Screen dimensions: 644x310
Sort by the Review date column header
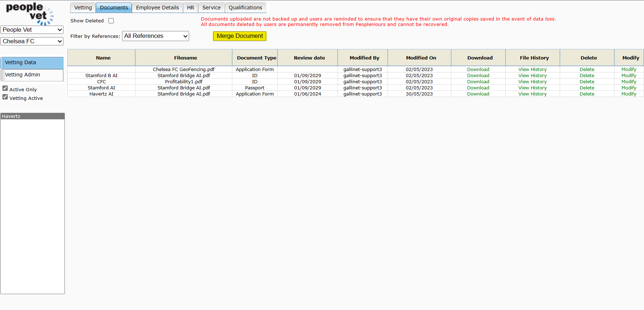[x=309, y=58]
